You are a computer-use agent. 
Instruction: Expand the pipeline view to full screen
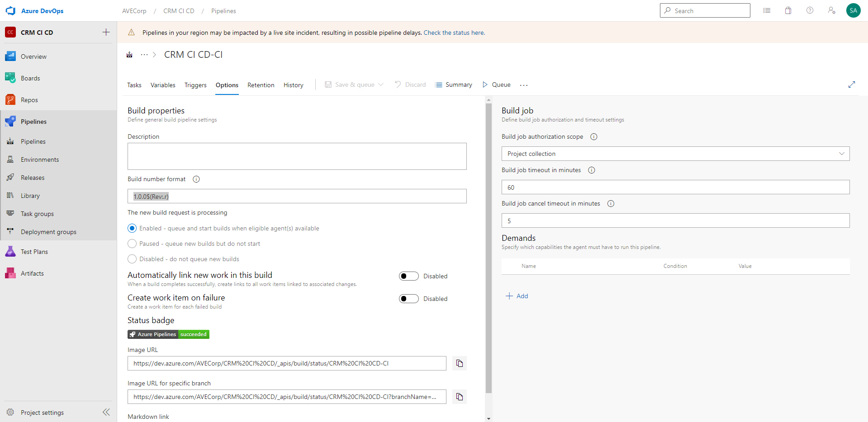[x=852, y=84]
